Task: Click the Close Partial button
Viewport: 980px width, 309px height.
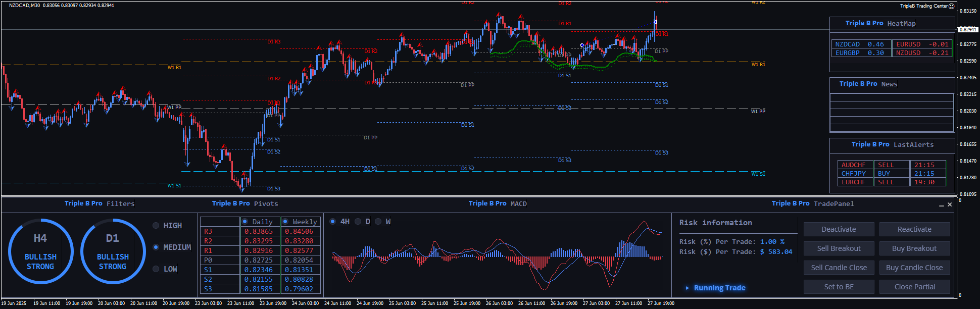Action: pos(914,287)
